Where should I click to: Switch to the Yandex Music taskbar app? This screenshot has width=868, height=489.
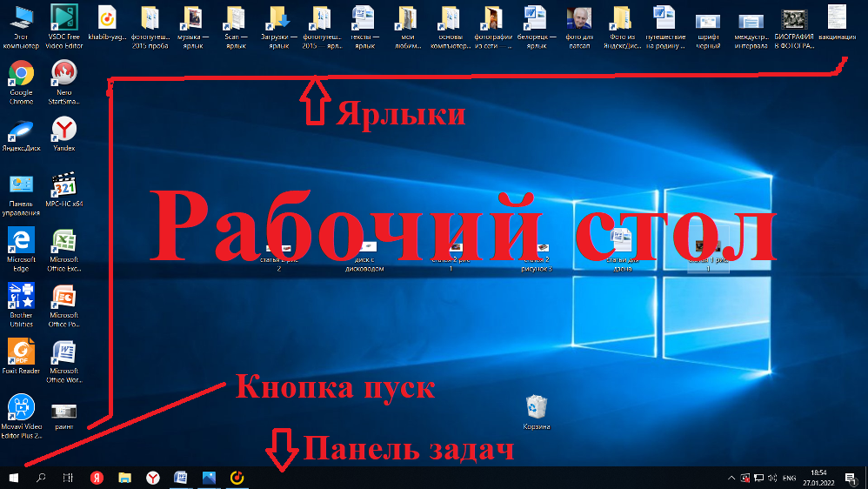point(237,478)
